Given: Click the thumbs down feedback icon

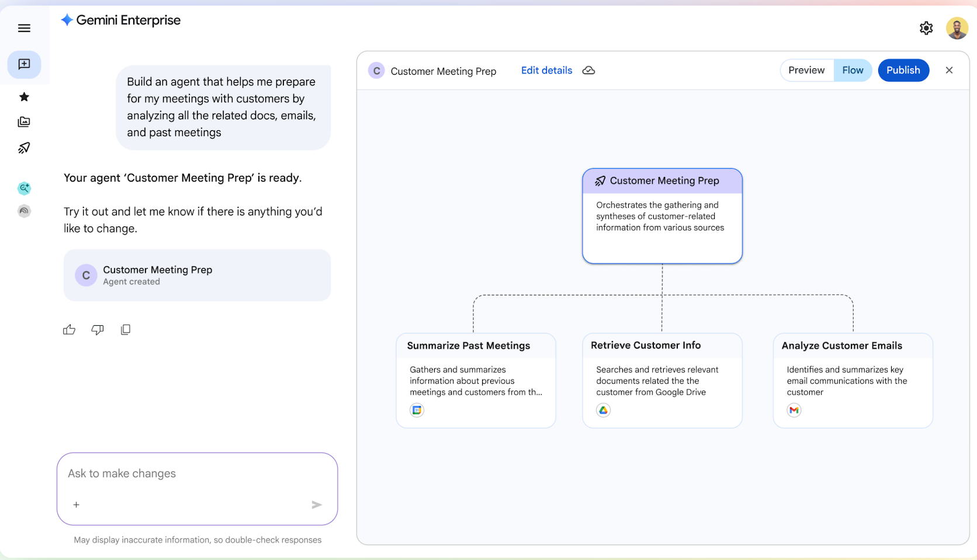Looking at the screenshot, I should tap(98, 330).
